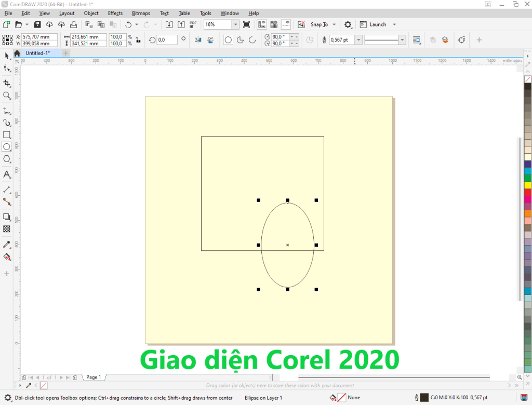Toggle Snap Off button
Image resolution: width=532 pixels, height=405 pixels.
tap(301, 24)
